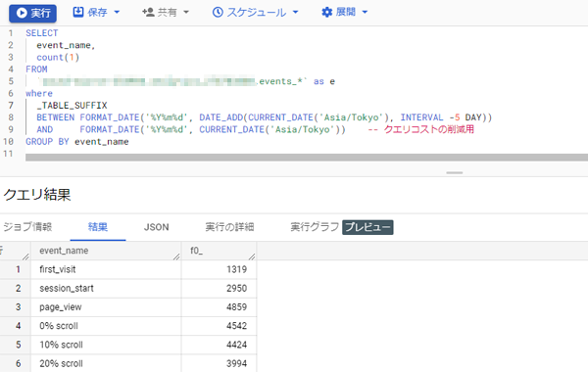Image resolution: width=588 pixels, height=372 pixels.
Task: Click the f0_ column resize handle
Action: point(252,256)
